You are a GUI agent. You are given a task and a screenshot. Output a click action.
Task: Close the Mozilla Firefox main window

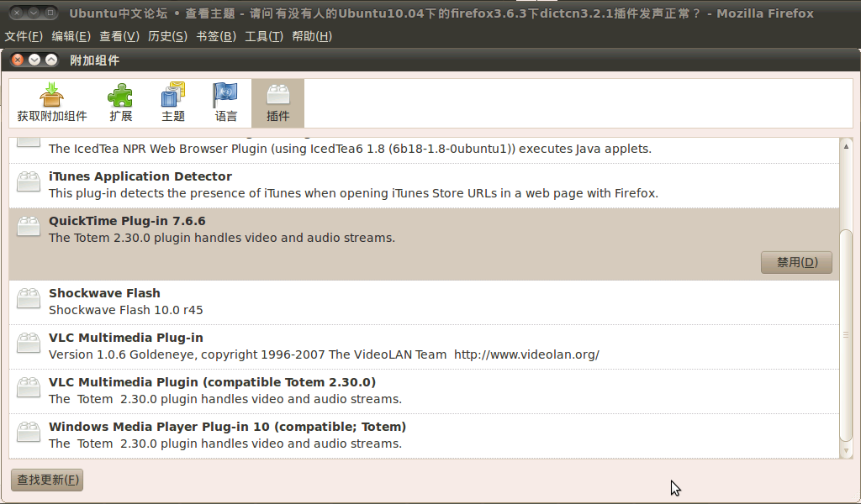click(17, 12)
